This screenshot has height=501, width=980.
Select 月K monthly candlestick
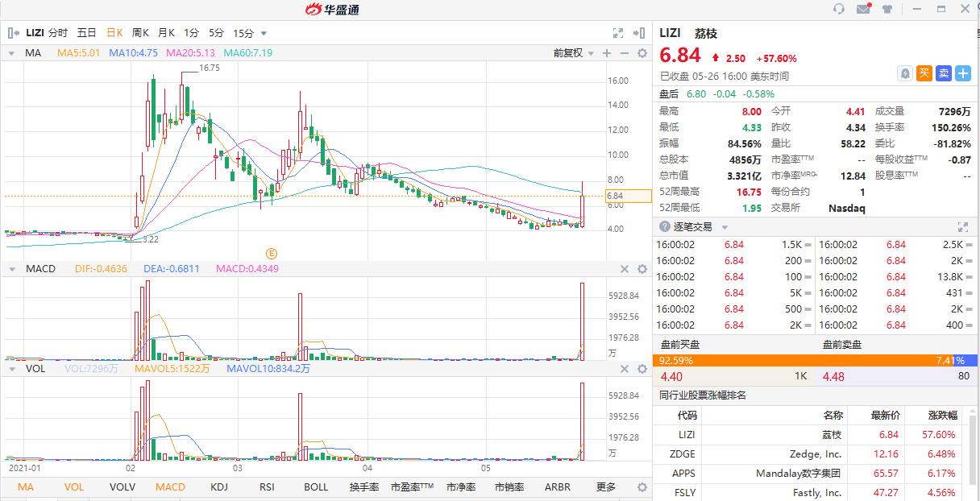tap(166, 33)
